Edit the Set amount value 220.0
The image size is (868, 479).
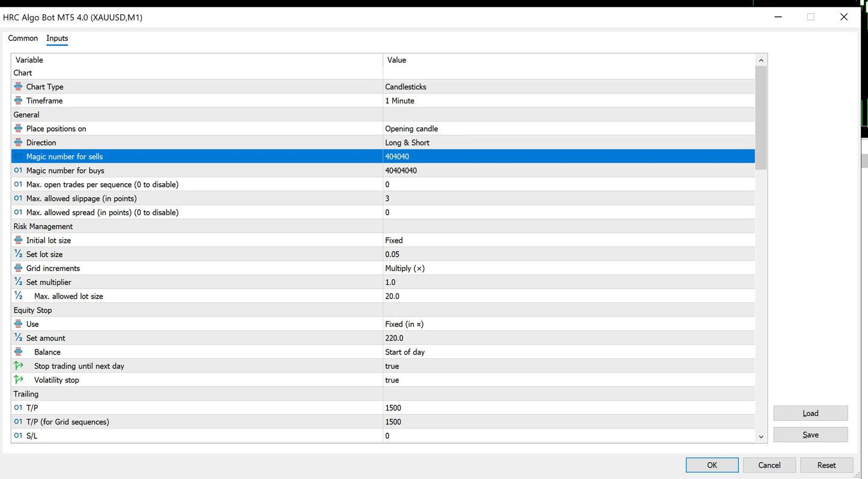[568, 338]
